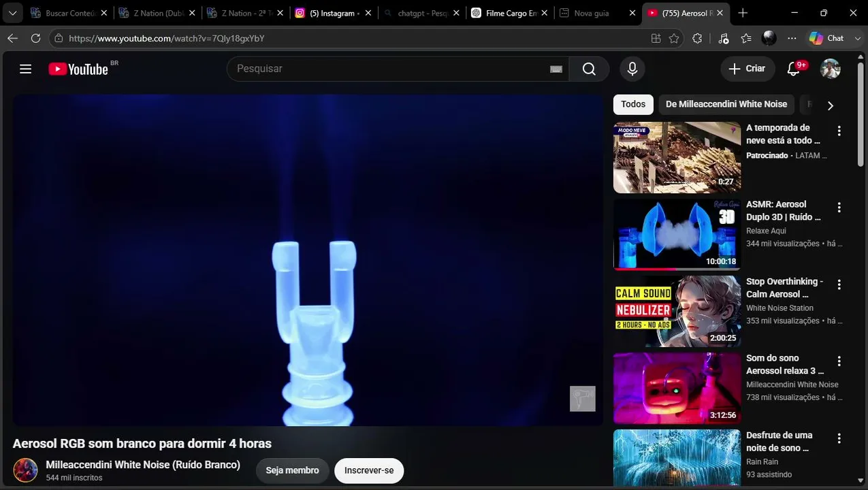Click video title Aerosol RGB som branco
868x490 pixels.
pyautogui.click(x=142, y=444)
